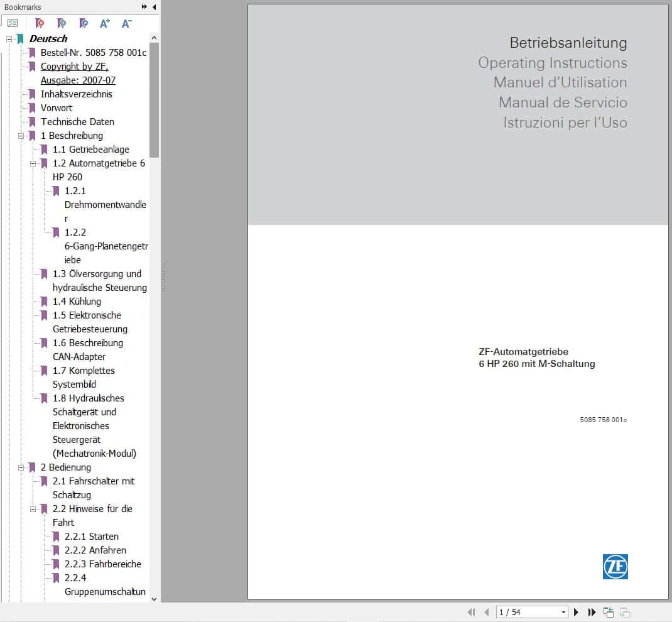Image resolution: width=672 pixels, height=622 pixels.
Task: Click bookmark icon next to Vorwort
Action: (31, 108)
